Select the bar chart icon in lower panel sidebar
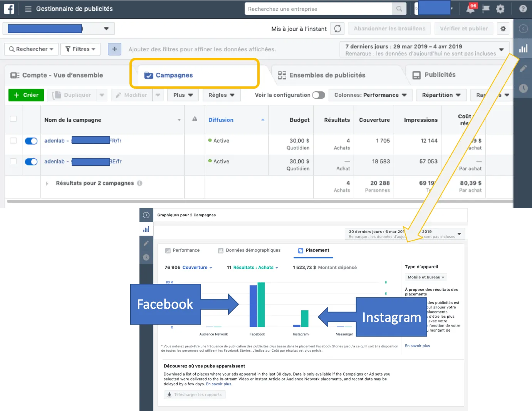The width and height of the screenshot is (532, 411). 146,229
